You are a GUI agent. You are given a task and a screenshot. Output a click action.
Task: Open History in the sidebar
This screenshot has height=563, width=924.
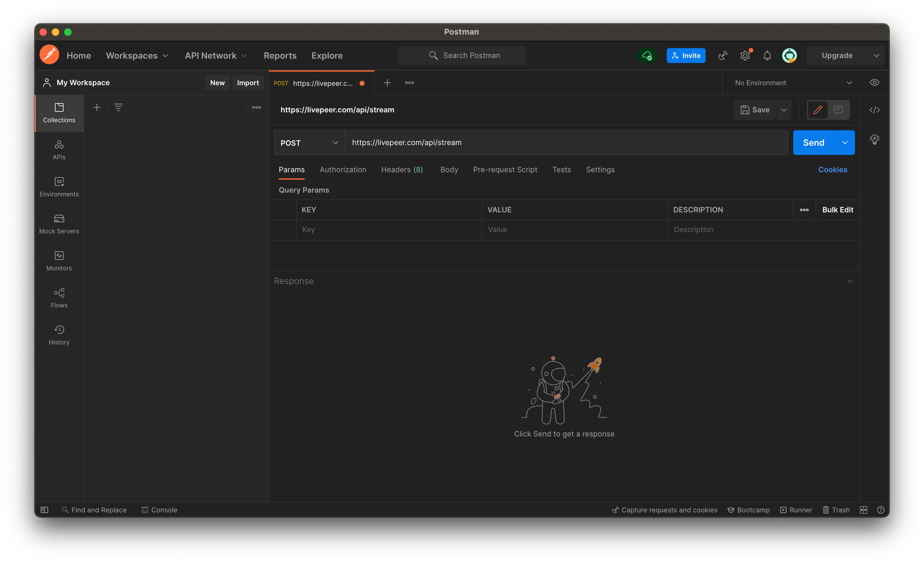tap(59, 336)
